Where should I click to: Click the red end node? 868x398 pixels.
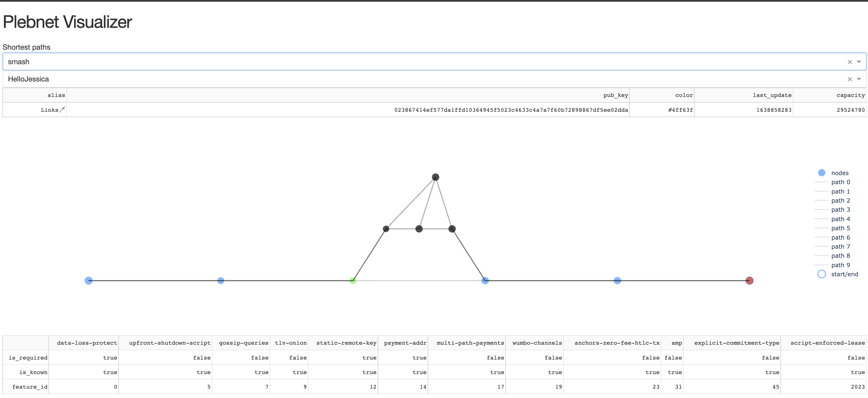(749, 280)
